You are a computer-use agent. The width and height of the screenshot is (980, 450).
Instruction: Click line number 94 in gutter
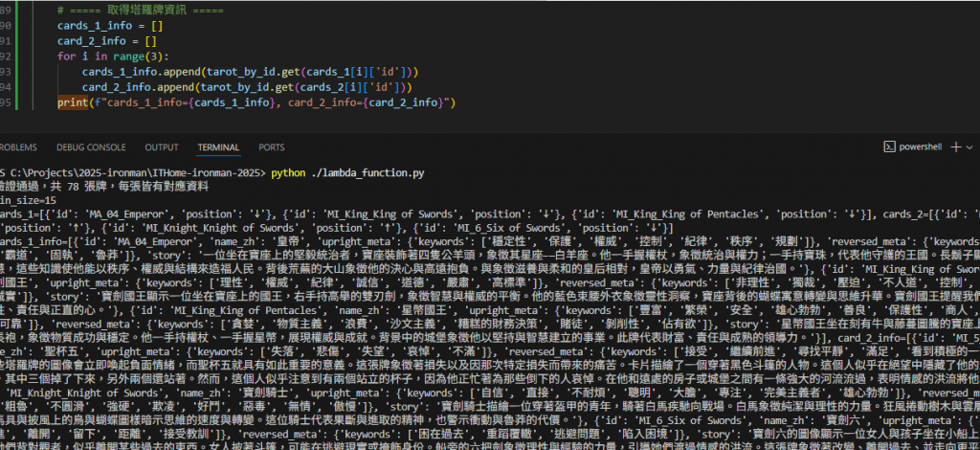6,87
